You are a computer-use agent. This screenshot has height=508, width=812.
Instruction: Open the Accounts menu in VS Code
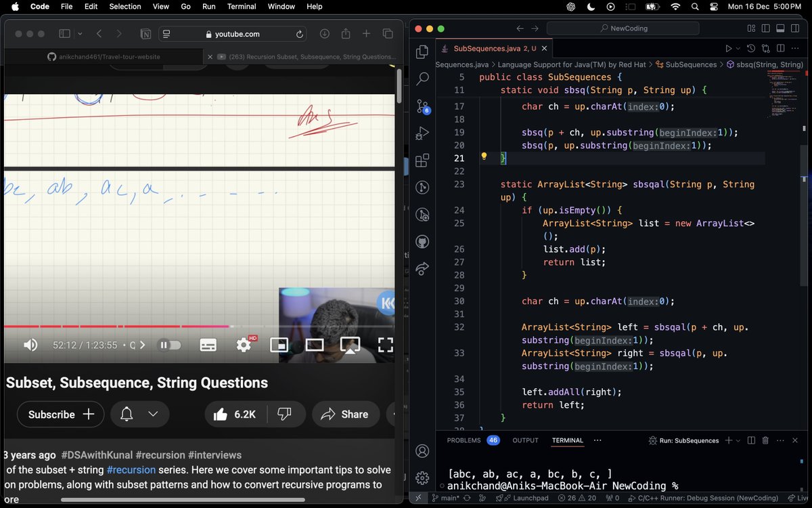click(422, 451)
